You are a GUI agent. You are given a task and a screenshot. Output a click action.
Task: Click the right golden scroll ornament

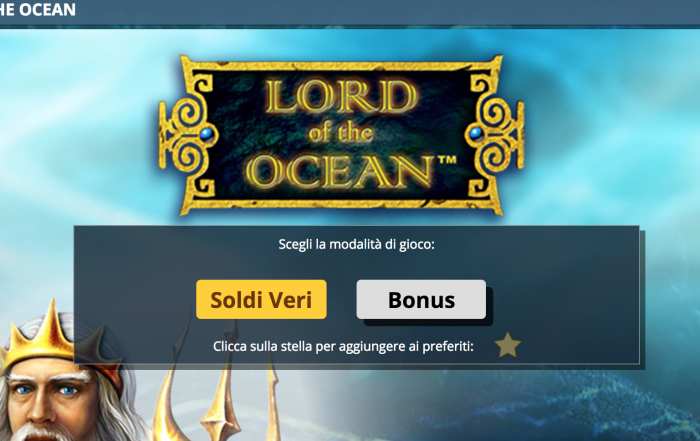point(496,133)
